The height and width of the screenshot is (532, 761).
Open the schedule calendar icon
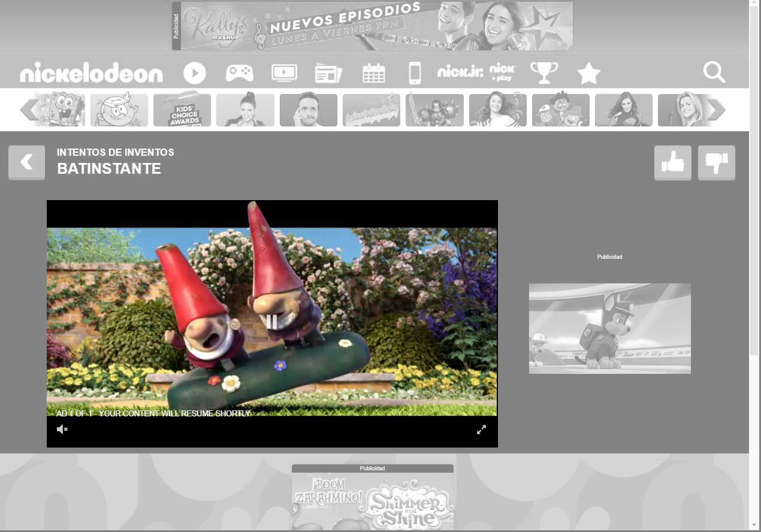[373, 73]
